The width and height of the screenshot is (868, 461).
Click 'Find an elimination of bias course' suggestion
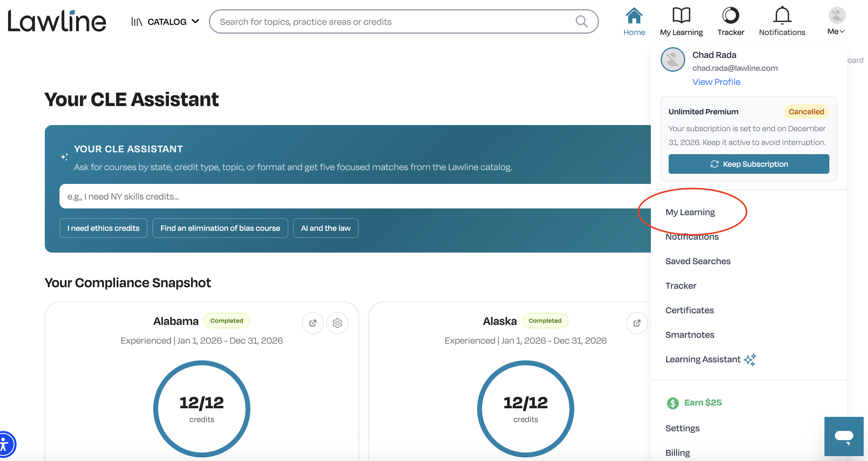click(220, 228)
